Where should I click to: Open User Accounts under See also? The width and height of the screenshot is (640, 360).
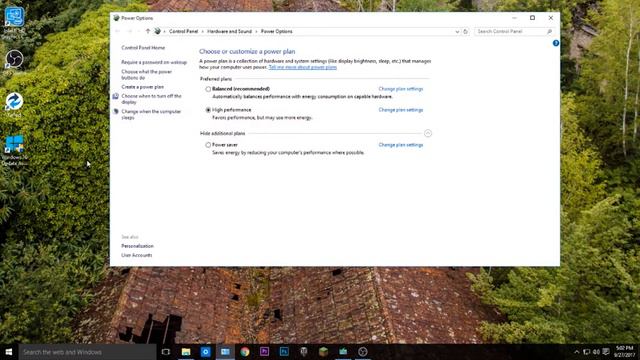pyautogui.click(x=136, y=255)
